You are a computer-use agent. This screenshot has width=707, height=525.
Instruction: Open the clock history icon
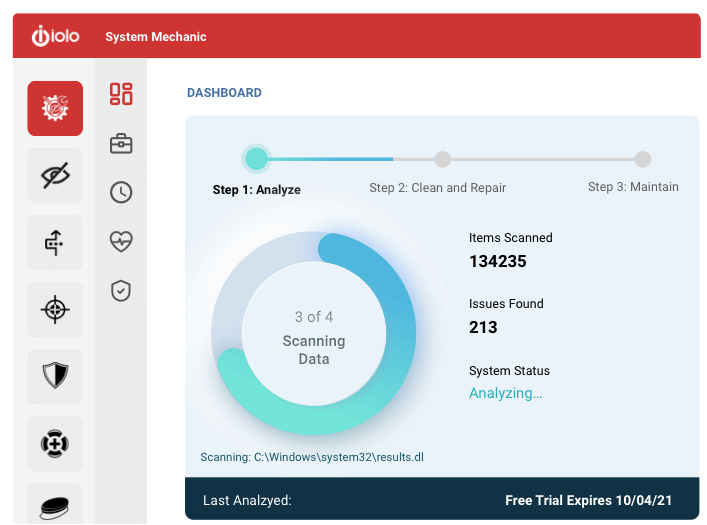121,192
